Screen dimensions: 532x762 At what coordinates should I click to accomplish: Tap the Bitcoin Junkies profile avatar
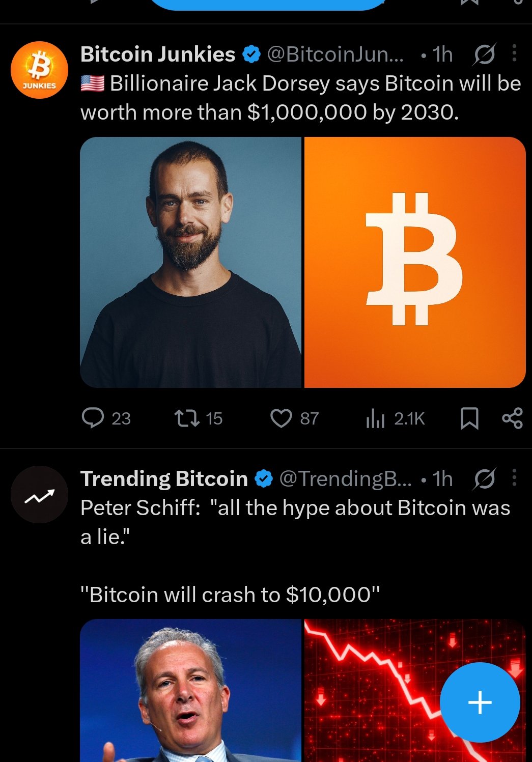click(x=40, y=70)
